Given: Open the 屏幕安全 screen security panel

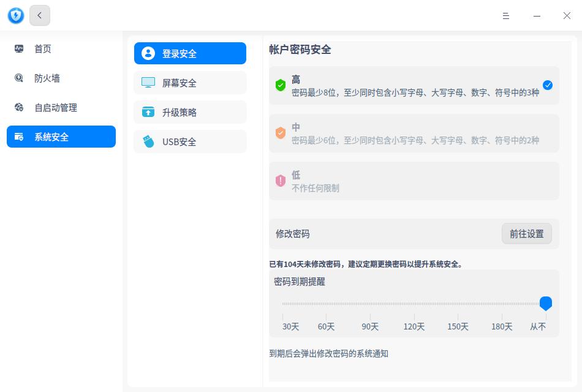Looking at the screenshot, I should click(179, 83).
